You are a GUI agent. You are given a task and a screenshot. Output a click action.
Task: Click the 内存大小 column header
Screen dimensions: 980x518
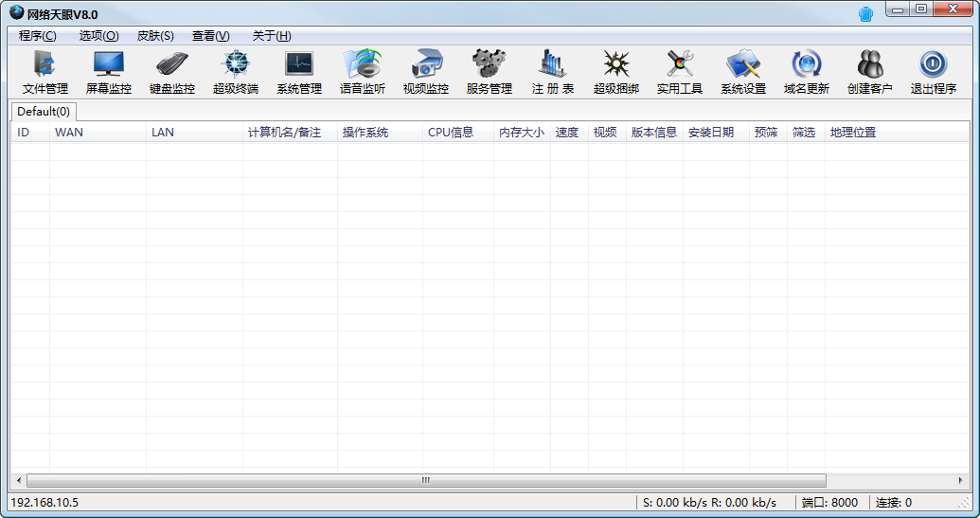(x=522, y=133)
